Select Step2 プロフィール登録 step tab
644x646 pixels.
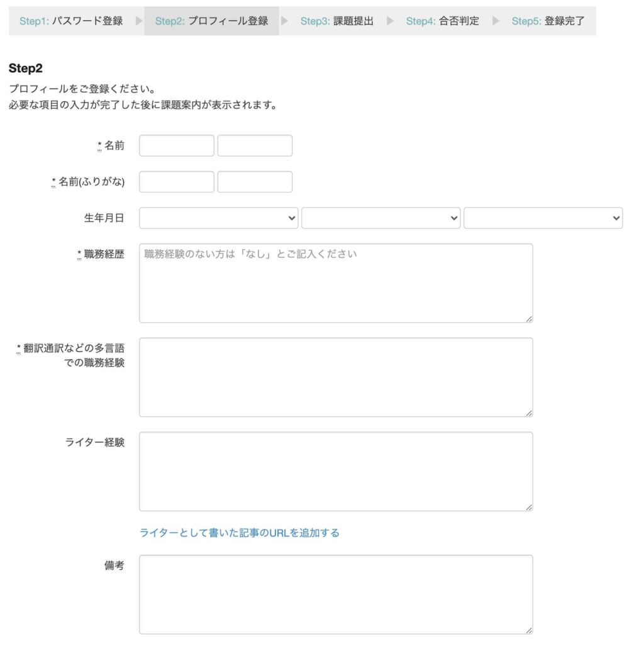(x=211, y=21)
